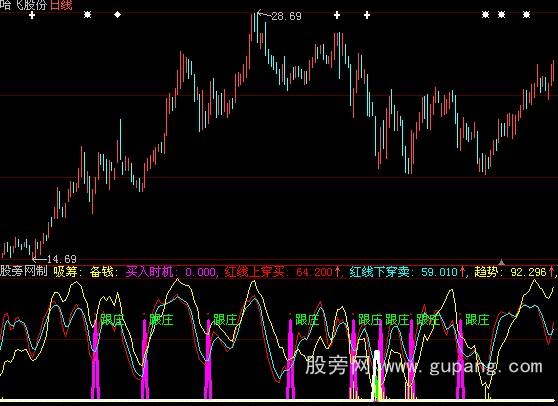Click the plus marker beside the 哈飞股份 title
This screenshot has height=406, width=558.
coord(32,15)
